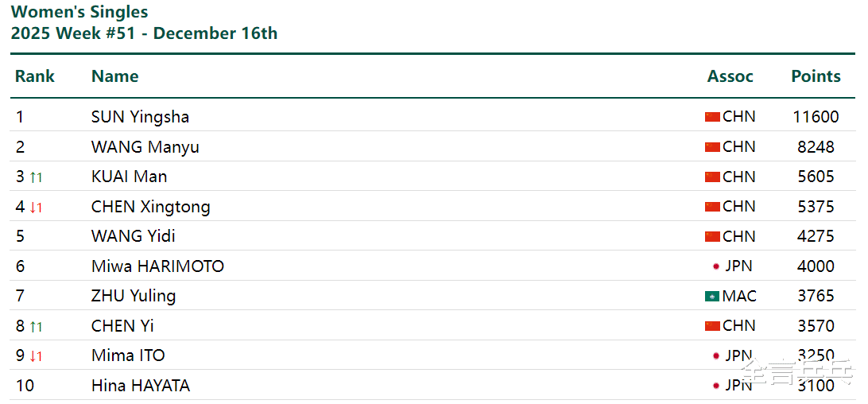Click the red down arrow beside CHEN Xingtong's rank
The height and width of the screenshot is (404, 868).
pyautogui.click(x=36, y=208)
